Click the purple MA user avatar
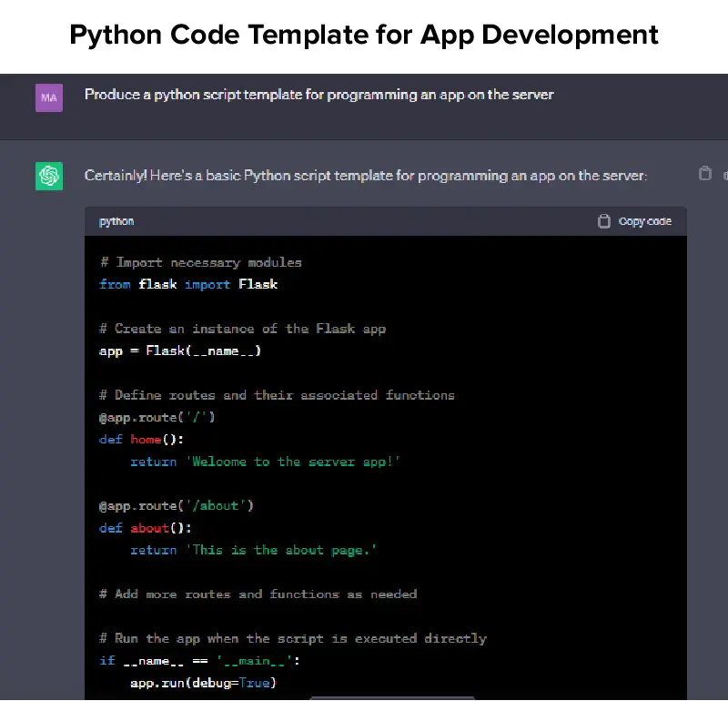The image size is (728, 701). coord(49,97)
